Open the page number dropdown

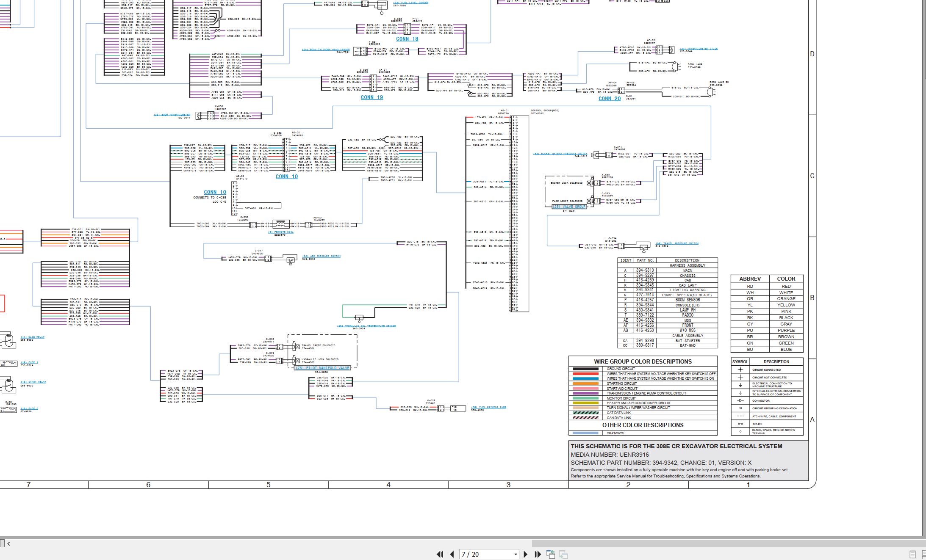[516, 554]
